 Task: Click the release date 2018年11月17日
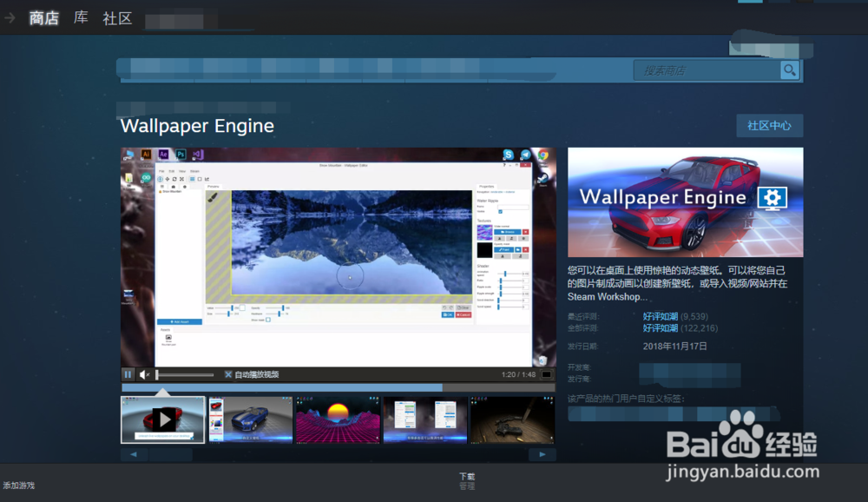674,347
